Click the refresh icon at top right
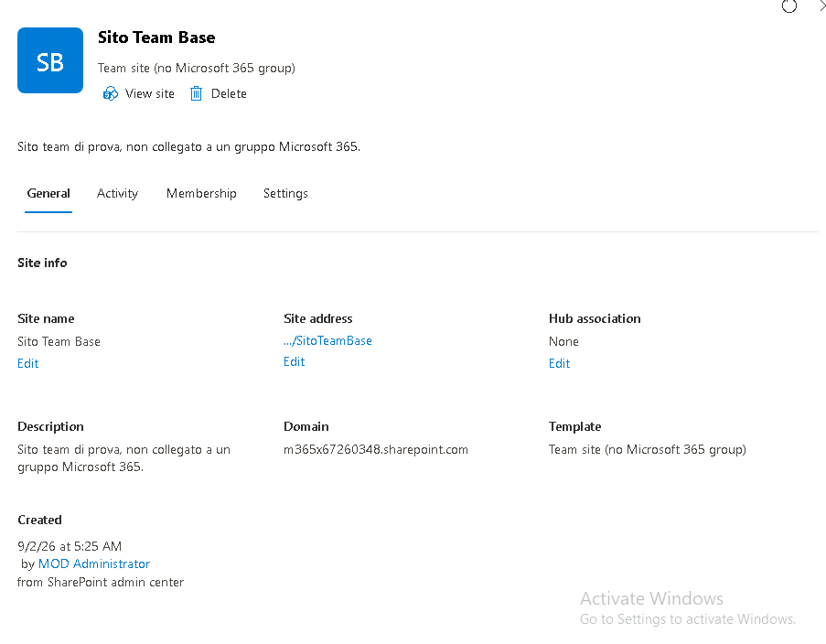This screenshot has width=826, height=644. (789, 5)
